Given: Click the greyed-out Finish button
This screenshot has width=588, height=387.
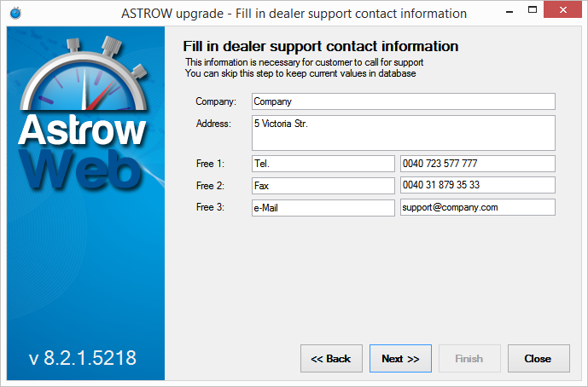Looking at the screenshot, I should 469,359.
